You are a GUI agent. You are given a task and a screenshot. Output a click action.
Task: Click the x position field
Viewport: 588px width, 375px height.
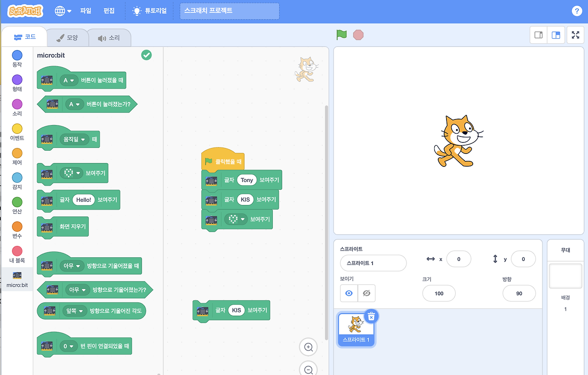coord(459,259)
